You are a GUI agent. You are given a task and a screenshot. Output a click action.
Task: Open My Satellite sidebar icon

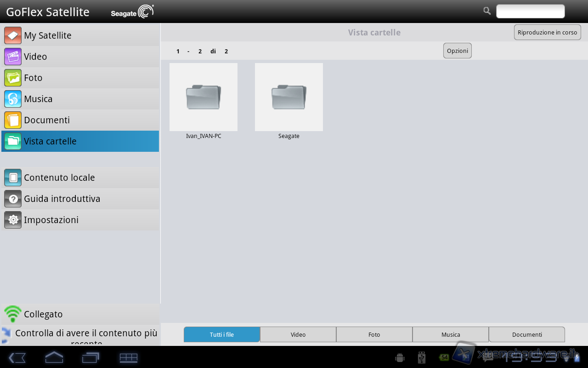click(13, 35)
